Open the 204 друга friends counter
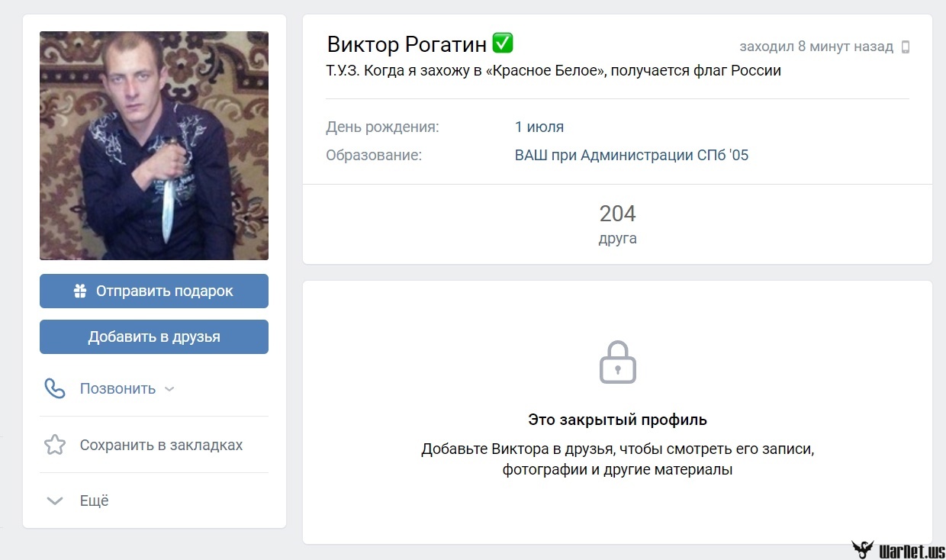946x560 pixels. coord(617,224)
